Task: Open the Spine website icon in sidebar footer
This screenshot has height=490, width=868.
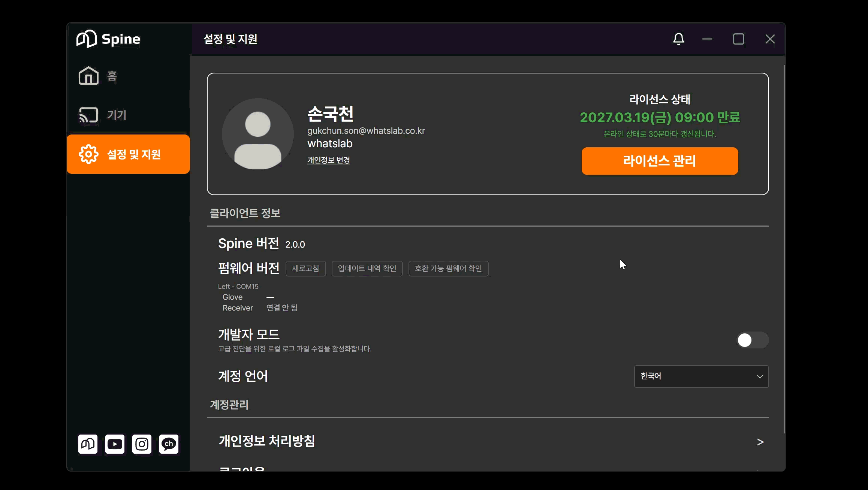Action: point(88,444)
